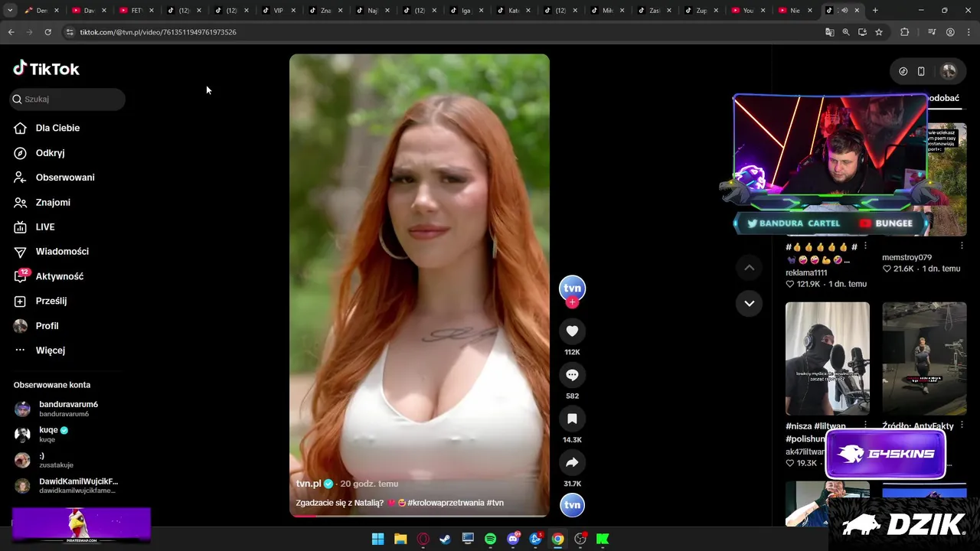
Task: Click the reklama1111 username
Action: click(806, 272)
